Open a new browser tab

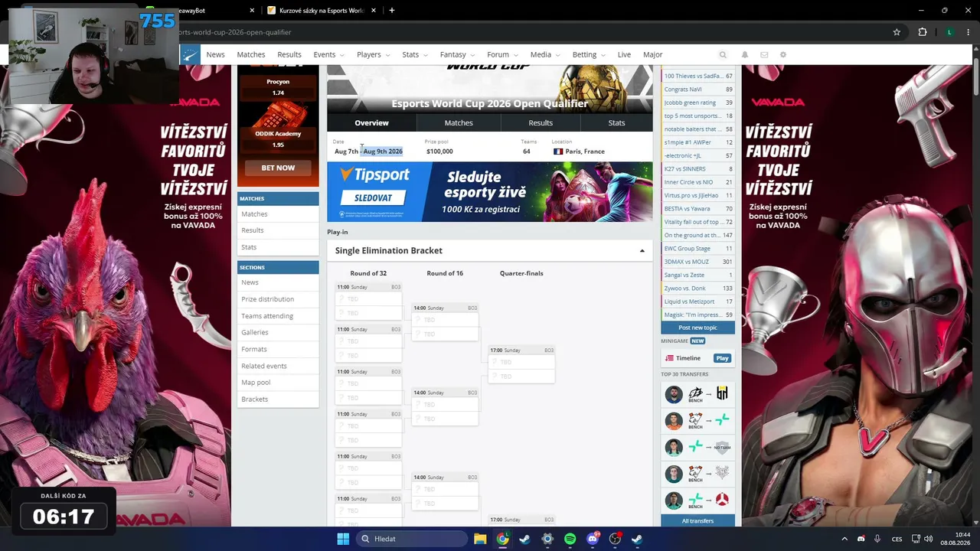(x=392, y=11)
